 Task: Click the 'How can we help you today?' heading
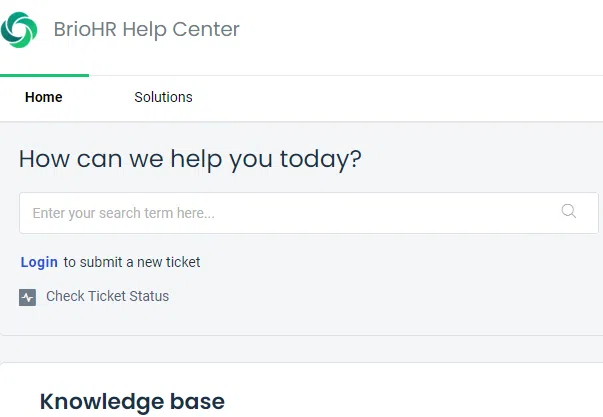(x=190, y=159)
